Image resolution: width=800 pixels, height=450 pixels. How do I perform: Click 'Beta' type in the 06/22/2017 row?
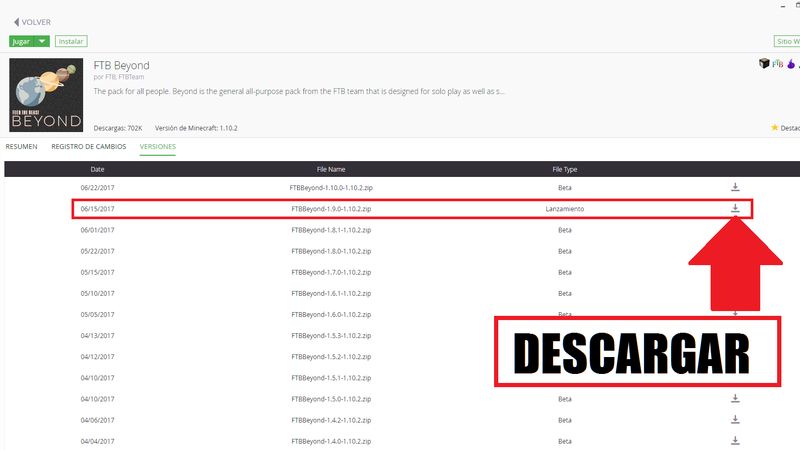tap(565, 188)
